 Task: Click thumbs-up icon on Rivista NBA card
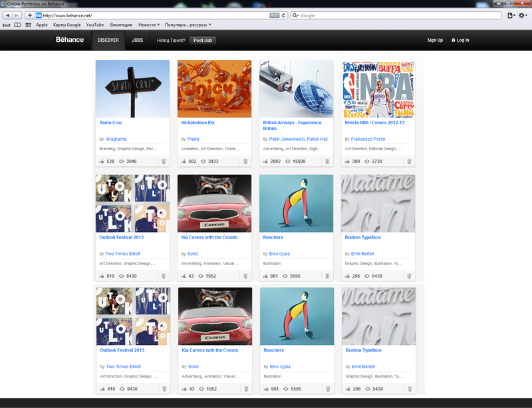(x=347, y=161)
